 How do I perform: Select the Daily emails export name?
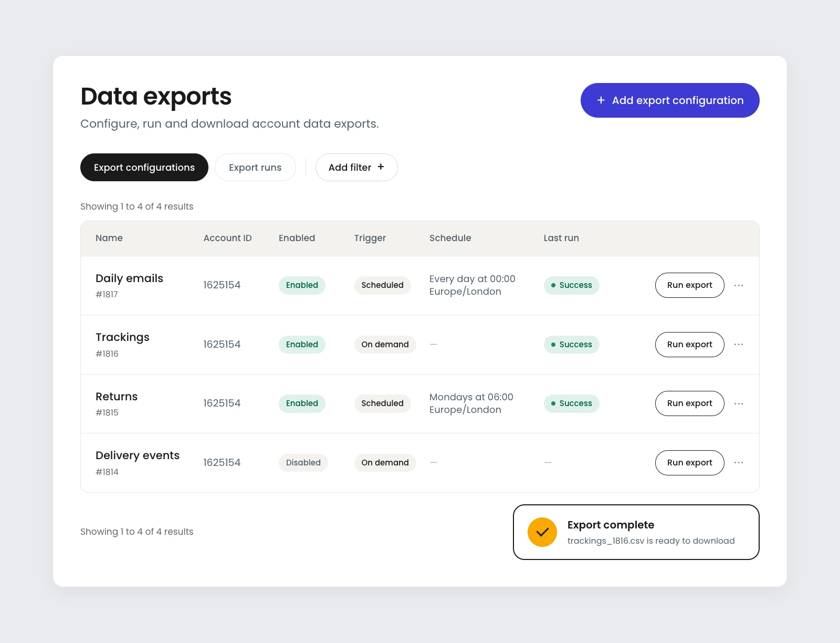click(129, 278)
